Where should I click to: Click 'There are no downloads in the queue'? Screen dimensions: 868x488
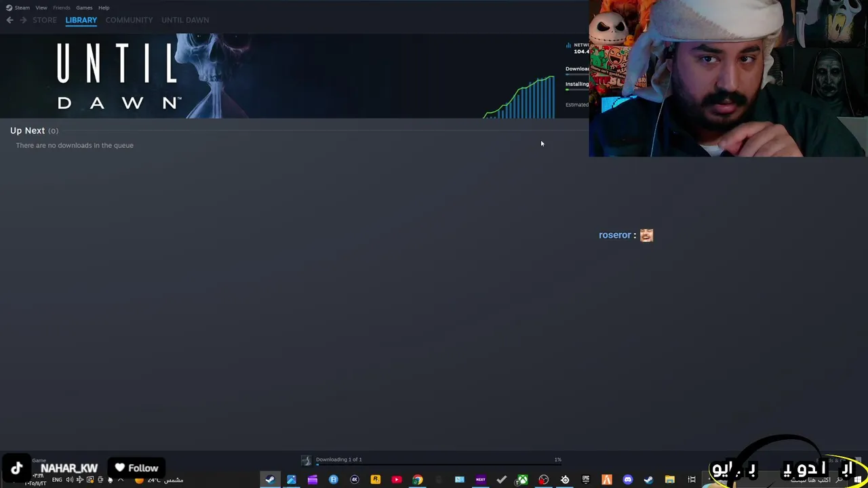coord(75,146)
